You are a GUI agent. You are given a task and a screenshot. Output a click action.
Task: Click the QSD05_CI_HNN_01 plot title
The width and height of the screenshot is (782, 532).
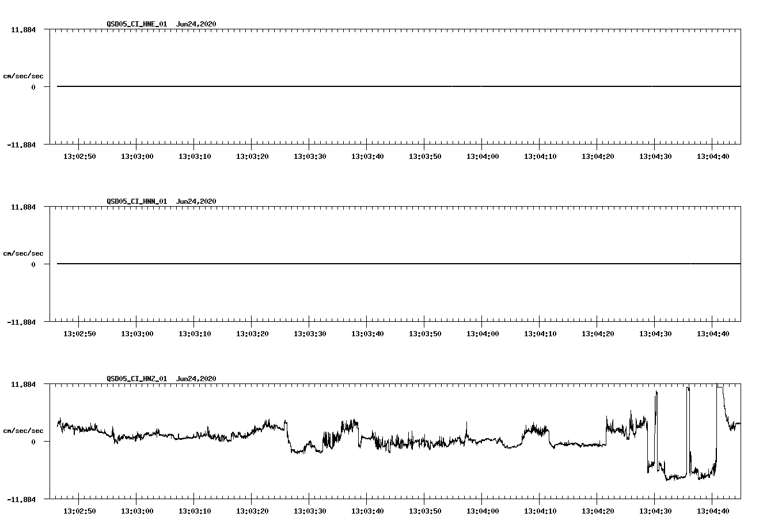tap(137, 202)
